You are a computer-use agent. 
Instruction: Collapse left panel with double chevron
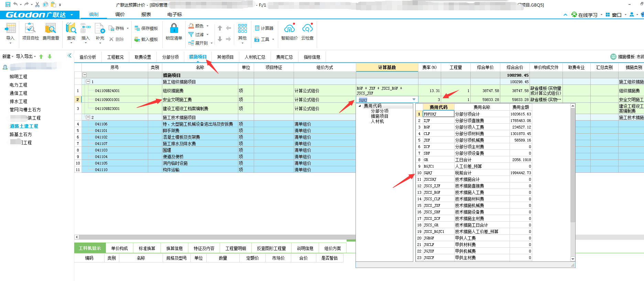(x=70, y=55)
